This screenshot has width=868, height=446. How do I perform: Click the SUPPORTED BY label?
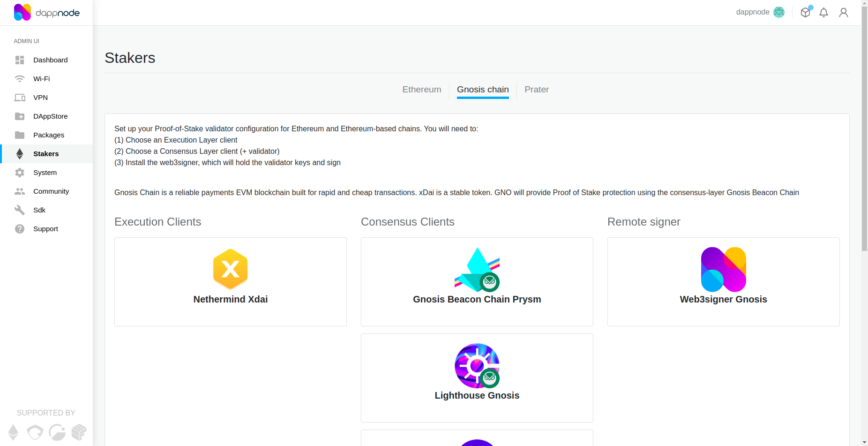46,413
